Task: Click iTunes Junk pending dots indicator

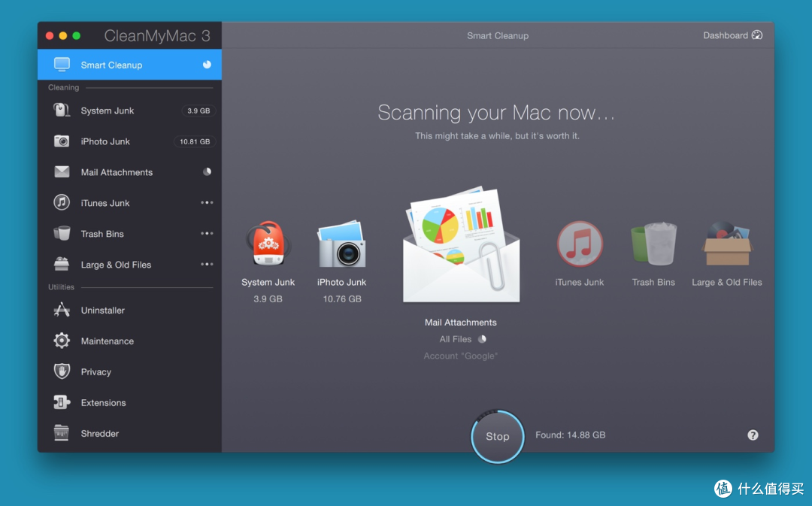Action: coord(207,202)
